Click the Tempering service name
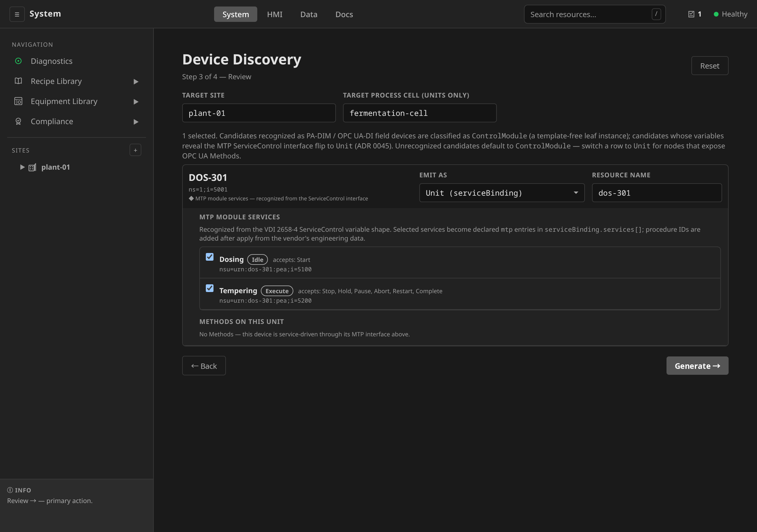The height and width of the screenshot is (532, 757). (x=238, y=291)
